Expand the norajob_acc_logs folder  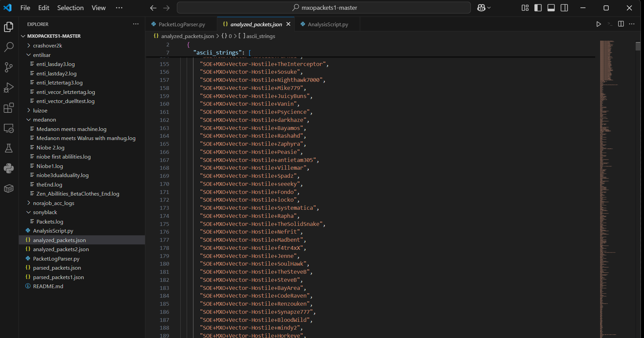point(53,203)
